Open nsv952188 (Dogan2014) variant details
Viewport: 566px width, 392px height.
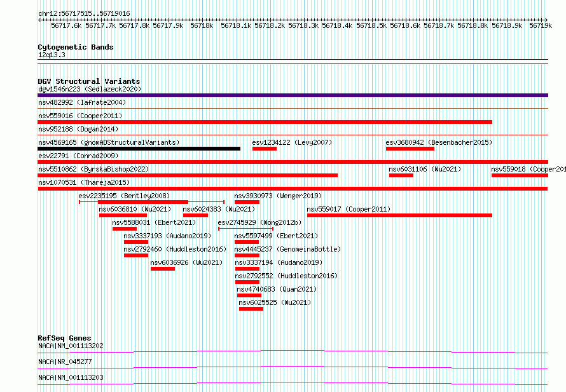tap(78, 129)
